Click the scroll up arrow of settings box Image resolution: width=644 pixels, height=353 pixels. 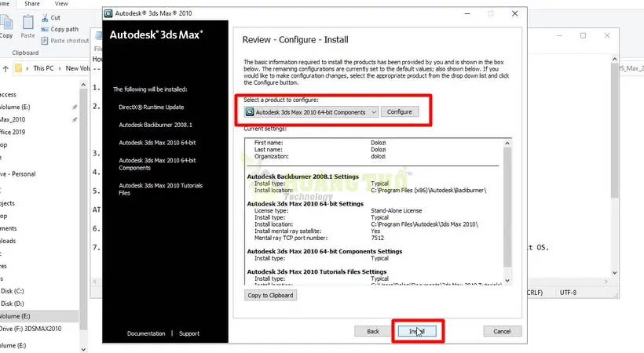pyautogui.click(x=507, y=144)
